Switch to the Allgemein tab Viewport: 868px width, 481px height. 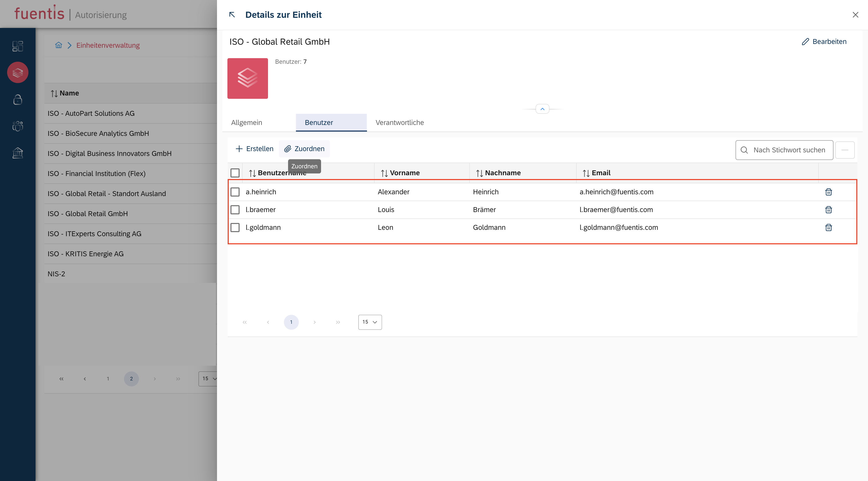246,122
